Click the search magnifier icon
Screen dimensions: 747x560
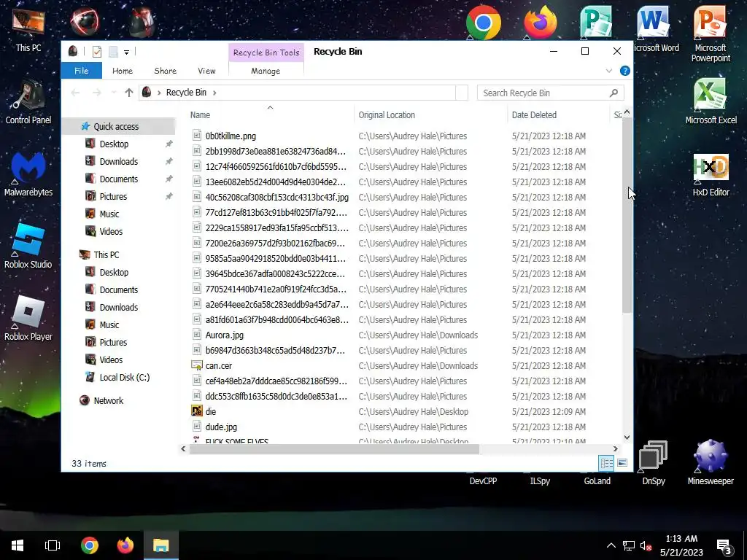(614, 93)
